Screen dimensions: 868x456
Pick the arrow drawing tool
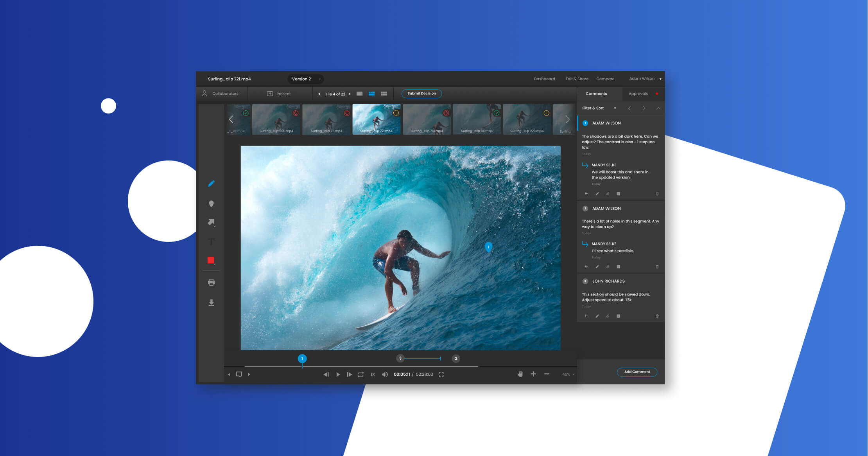pos(212,222)
